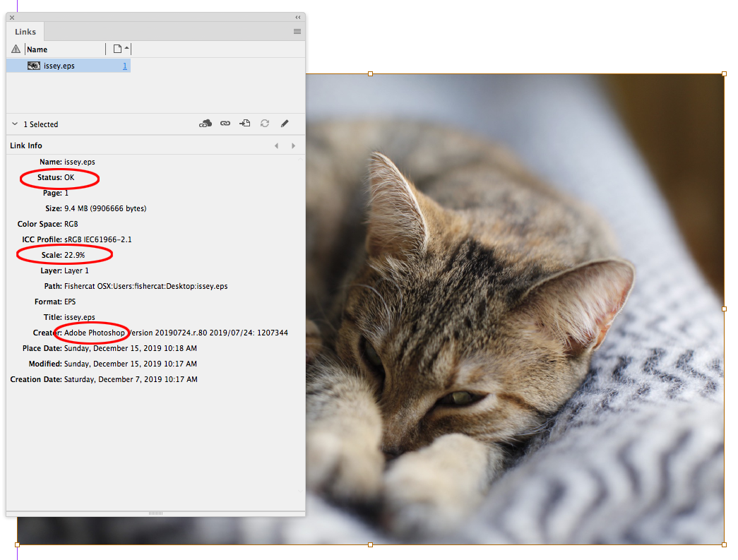Screen dimensions: 738x560
Task: Click the Link Info section heading
Action: tap(26, 146)
